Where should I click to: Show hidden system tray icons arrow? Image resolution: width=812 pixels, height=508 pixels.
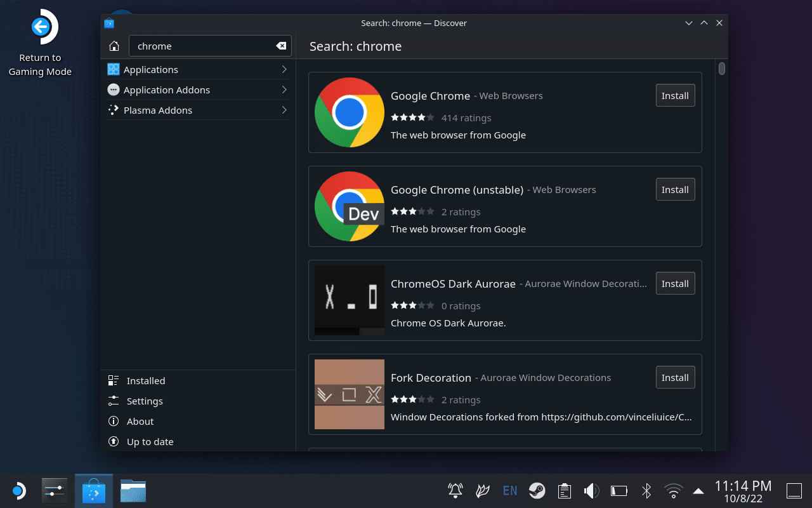pos(698,491)
